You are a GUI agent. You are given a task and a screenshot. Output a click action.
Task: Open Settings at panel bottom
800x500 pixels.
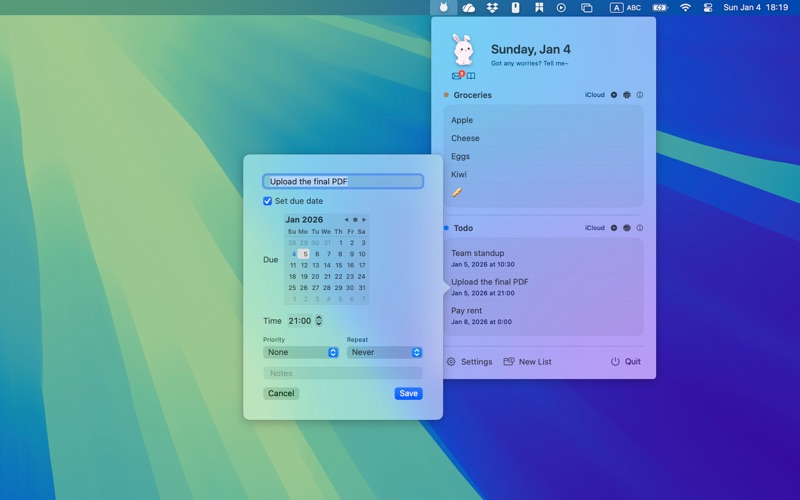470,362
